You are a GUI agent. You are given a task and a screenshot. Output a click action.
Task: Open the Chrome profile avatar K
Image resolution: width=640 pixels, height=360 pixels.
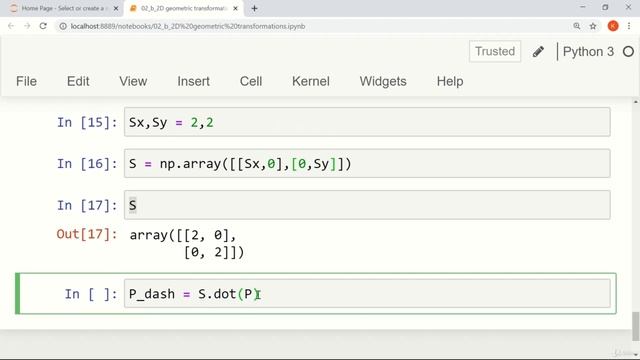click(x=613, y=26)
